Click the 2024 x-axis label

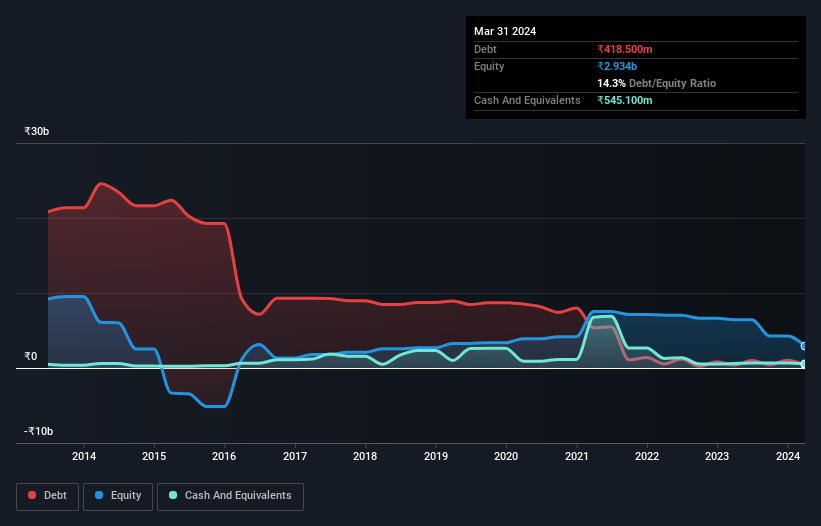pyautogui.click(x=787, y=456)
